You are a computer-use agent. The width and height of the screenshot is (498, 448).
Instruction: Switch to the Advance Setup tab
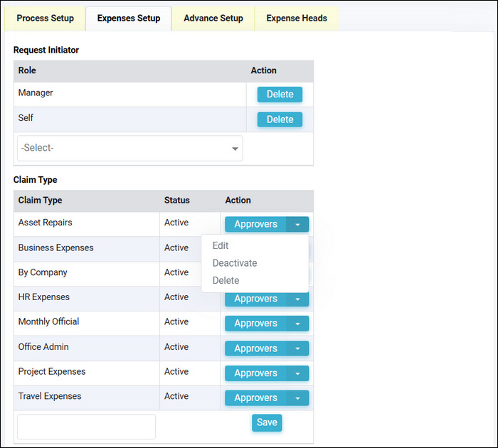point(213,18)
